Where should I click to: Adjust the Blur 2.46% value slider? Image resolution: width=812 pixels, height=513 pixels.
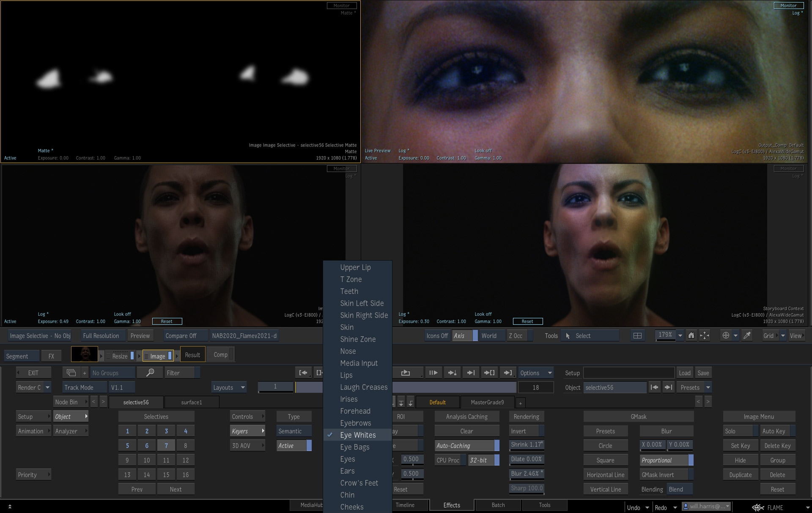526,474
